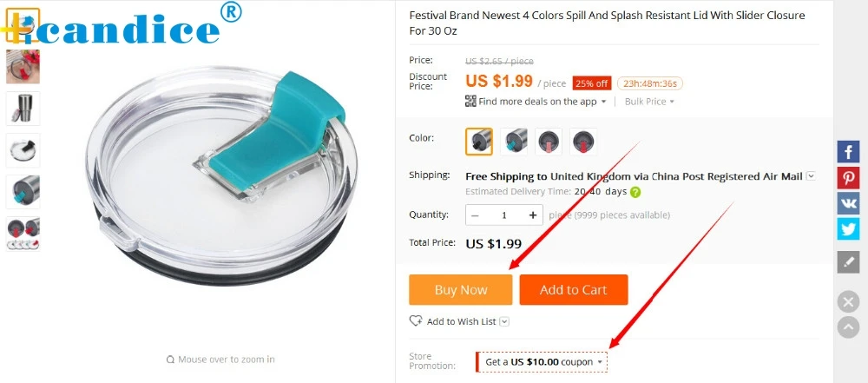Click the green help icon near delivery time
Viewport: 868px width, 383px height.
(x=635, y=192)
